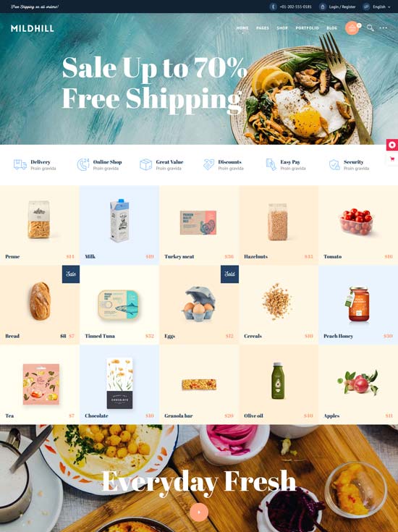The height and width of the screenshot is (532, 398).
Task: Click the Great Value box icon
Action: coord(145,164)
